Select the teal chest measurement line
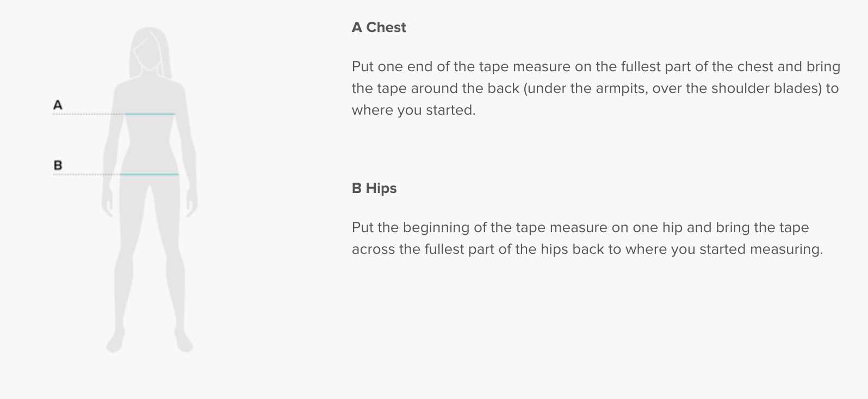Image resolution: width=868 pixels, height=399 pixels. (150, 114)
